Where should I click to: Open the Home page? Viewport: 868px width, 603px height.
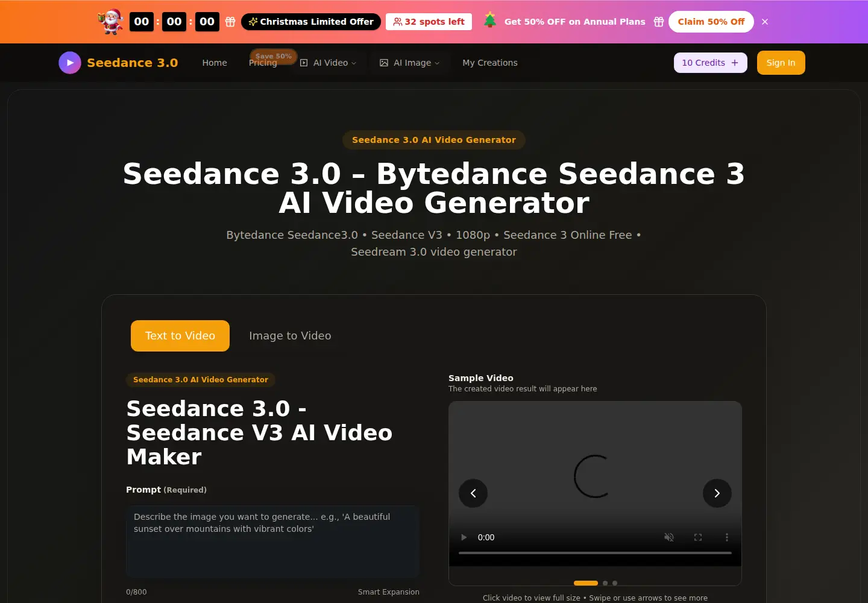pyautogui.click(x=215, y=63)
